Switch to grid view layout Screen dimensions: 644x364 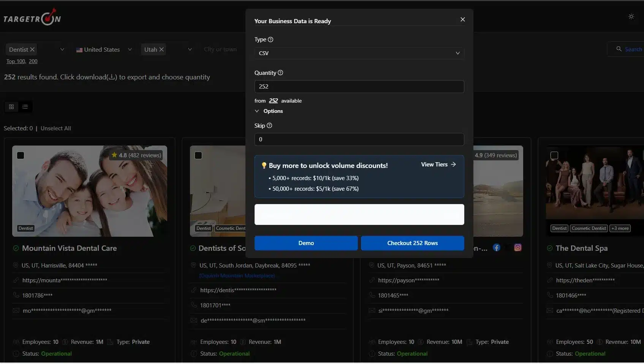[11, 107]
